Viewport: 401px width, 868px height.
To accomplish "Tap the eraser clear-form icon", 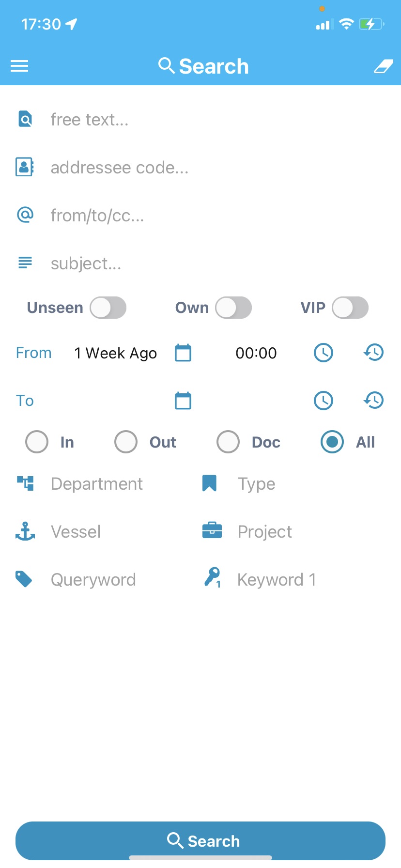I will (x=383, y=66).
